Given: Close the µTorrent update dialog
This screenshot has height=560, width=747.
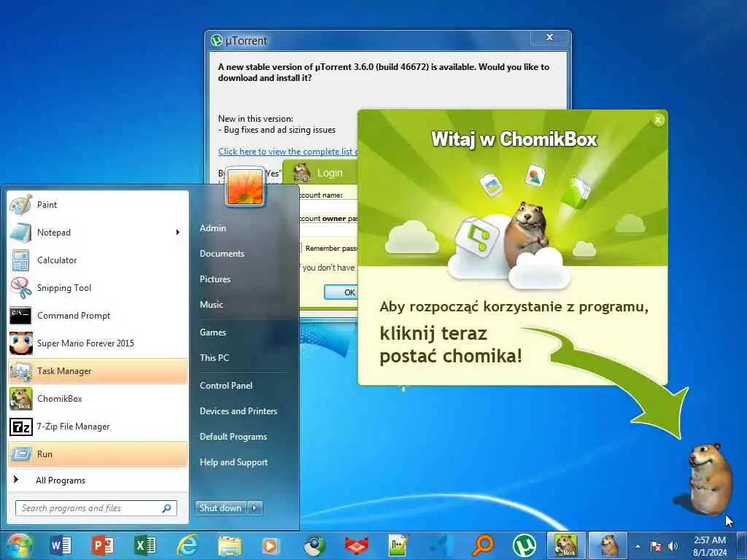Looking at the screenshot, I should coord(550,37).
